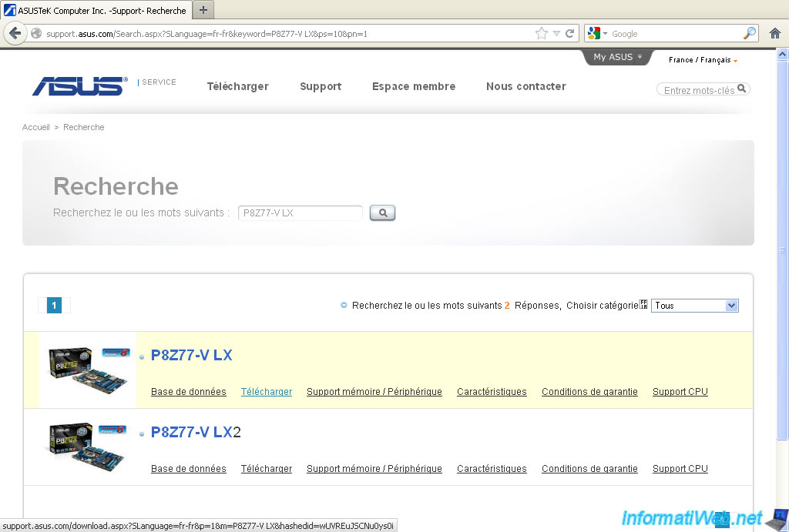
Task: Open Conditions de garantie for P8Z77-V LX2
Action: [589, 469]
